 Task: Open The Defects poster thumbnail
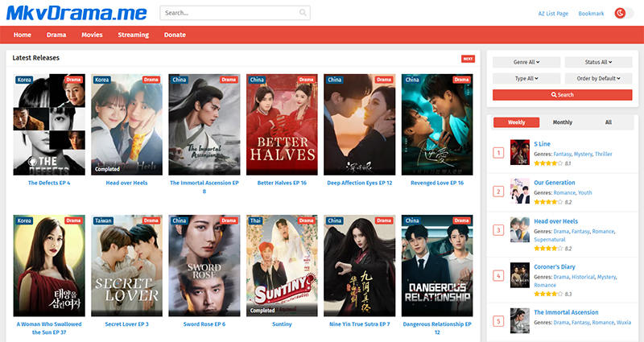(x=49, y=125)
